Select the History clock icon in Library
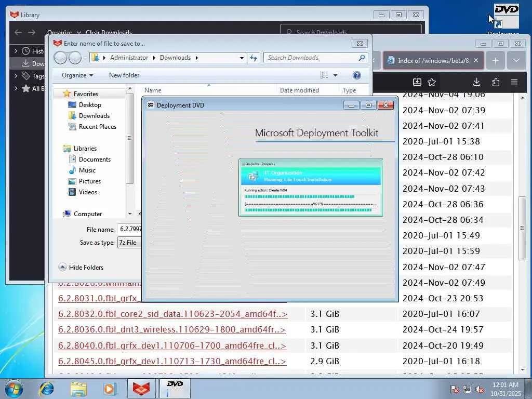 pyautogui.click(x=26, y=51)
